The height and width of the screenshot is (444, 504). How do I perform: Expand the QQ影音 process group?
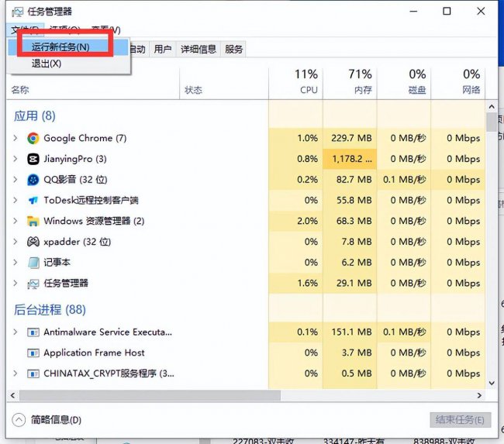[x=15, y=180]
